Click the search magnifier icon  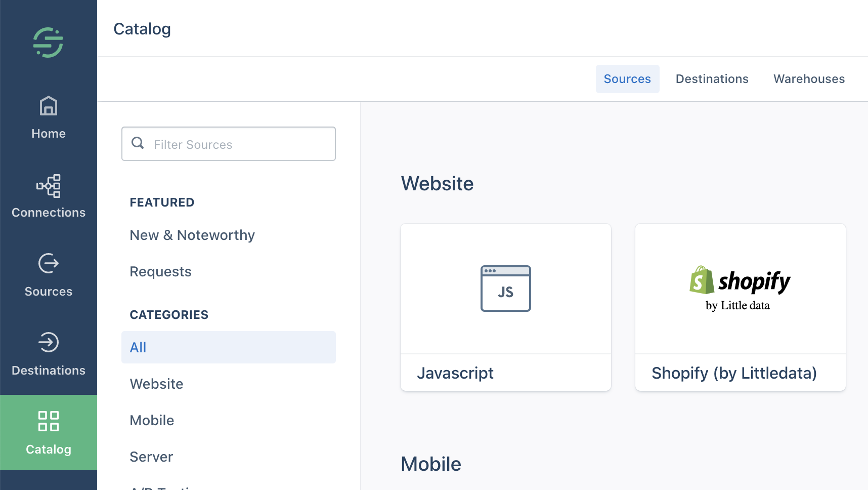coord(138,143)
